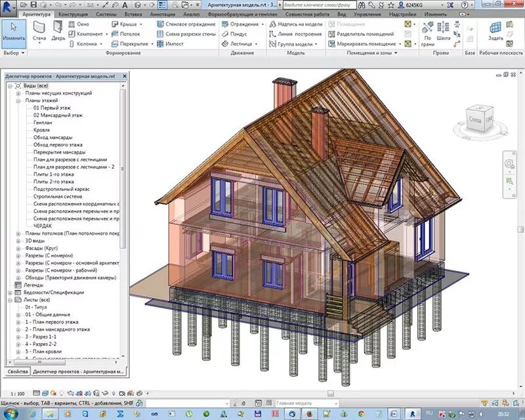
Task: Switch to the Конструкция ribbon tab
Action: (x=73, y=14)
